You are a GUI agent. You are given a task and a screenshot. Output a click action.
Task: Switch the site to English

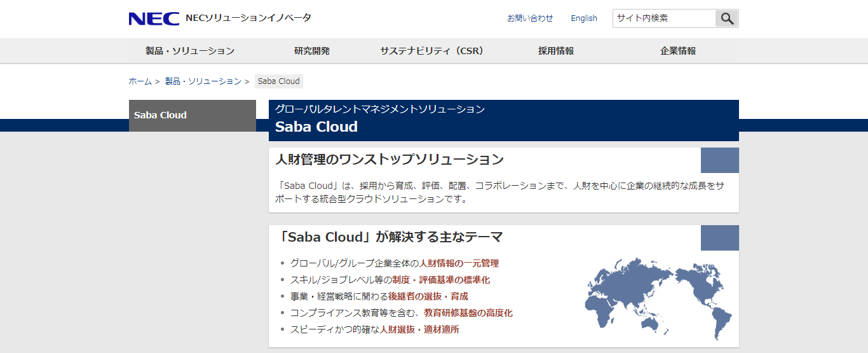click(x=584, y=18)
